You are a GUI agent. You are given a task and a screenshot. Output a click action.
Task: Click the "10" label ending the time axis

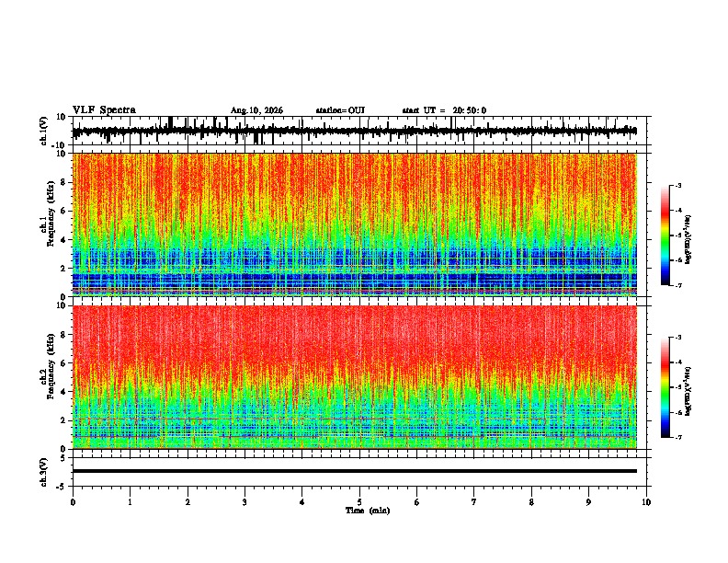pos(646,502)
